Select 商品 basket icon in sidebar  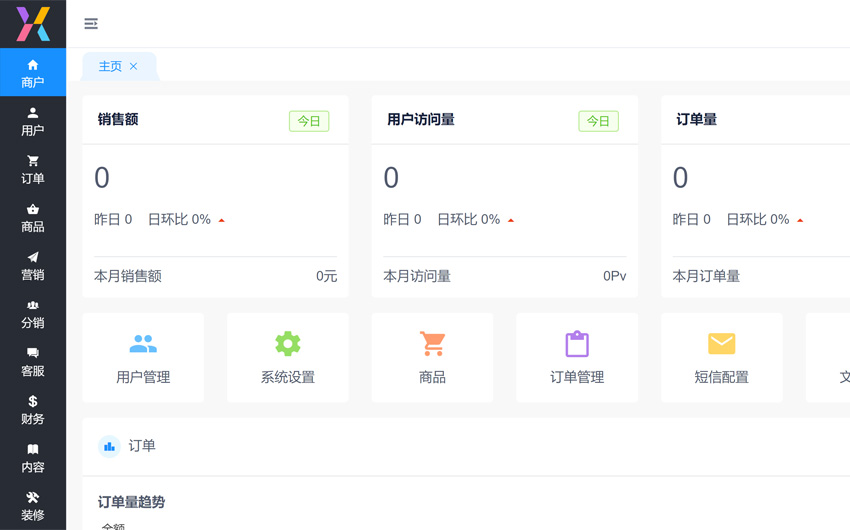coord(33,217)
